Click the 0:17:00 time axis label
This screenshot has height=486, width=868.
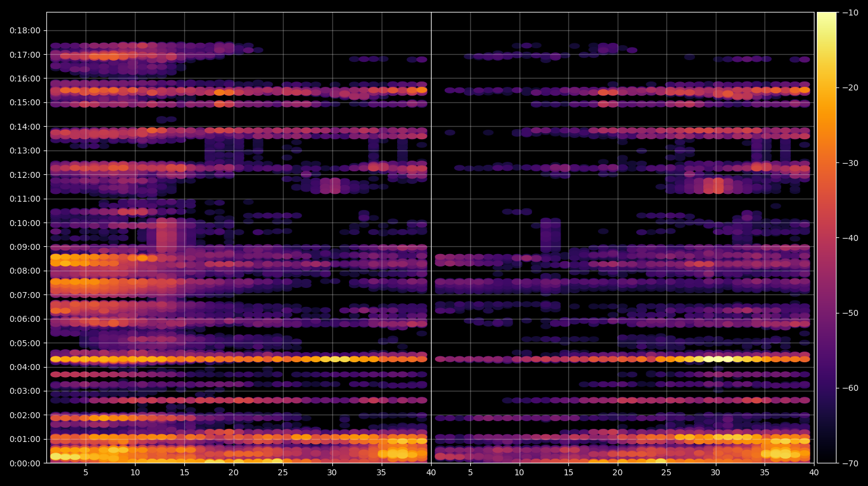tap(25, 55)
